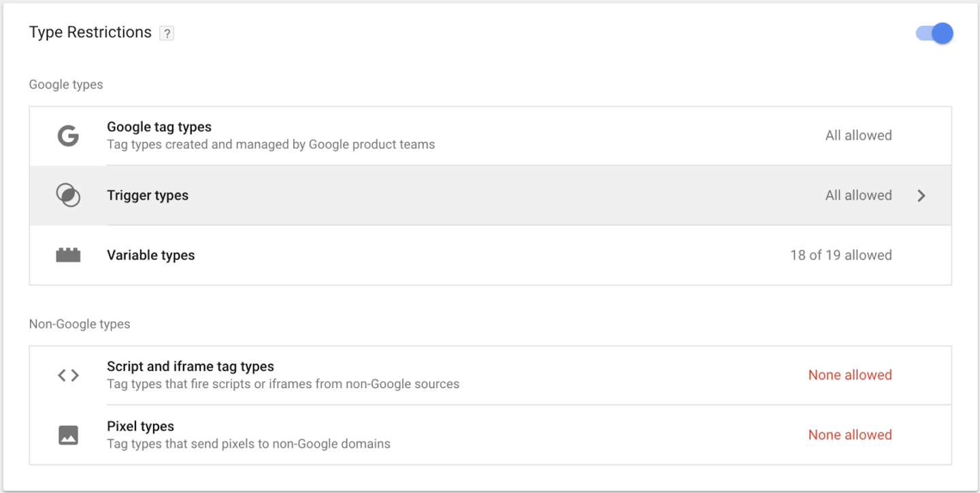
Task: Open the Trigger types label
Action: tap(148, 195)
